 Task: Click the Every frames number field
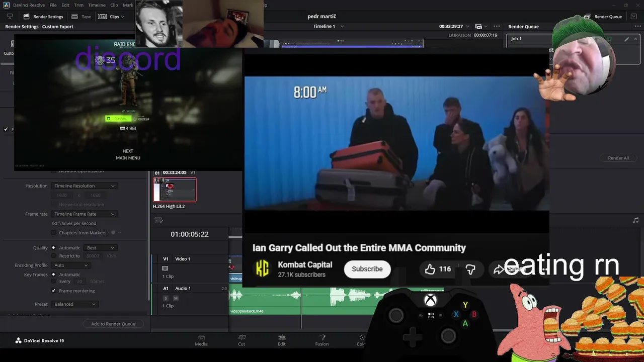click(x=80, y=282)
